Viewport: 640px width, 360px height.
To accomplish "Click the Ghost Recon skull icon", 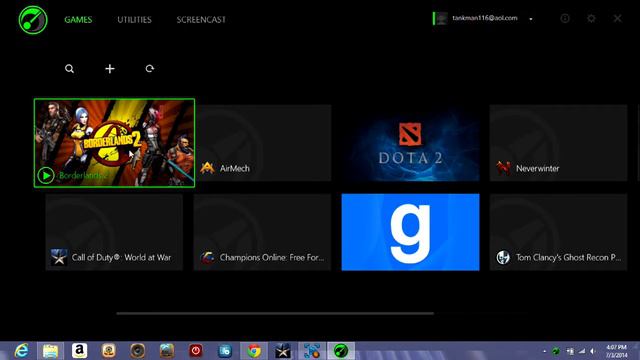I will pos(503,257).
